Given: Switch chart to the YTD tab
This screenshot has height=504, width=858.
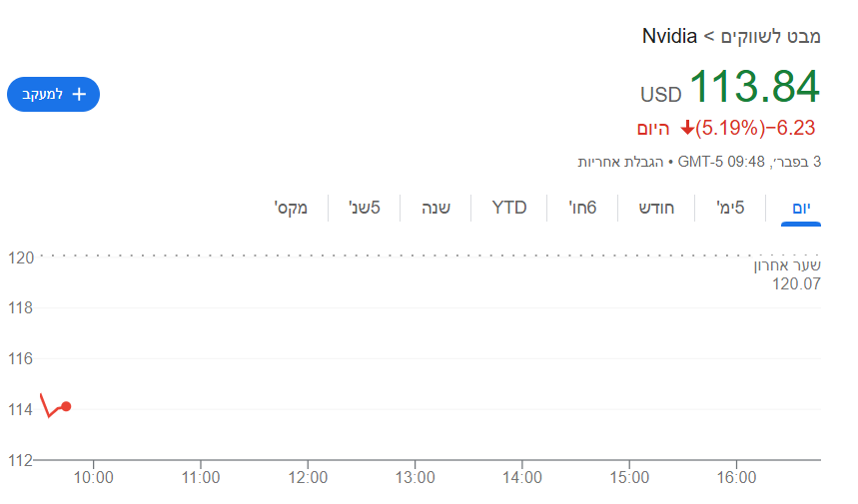Looking at the screenshot, I should click(x=509, y=208).
